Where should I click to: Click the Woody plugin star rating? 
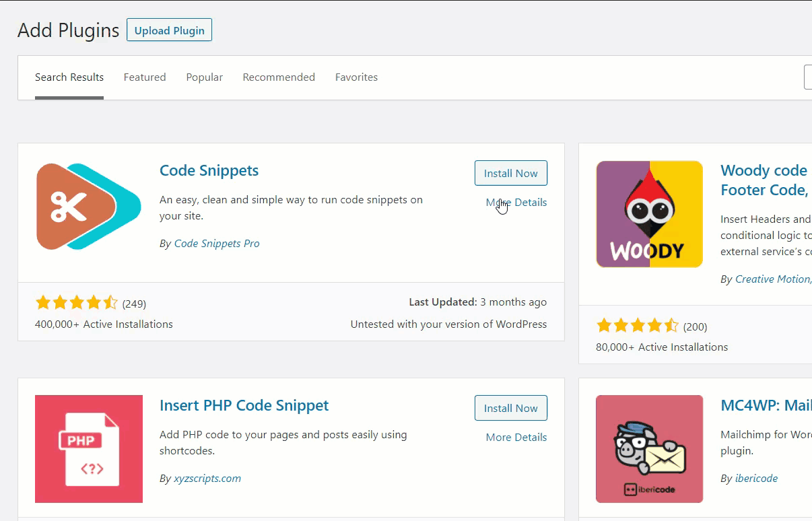[637, 326]
